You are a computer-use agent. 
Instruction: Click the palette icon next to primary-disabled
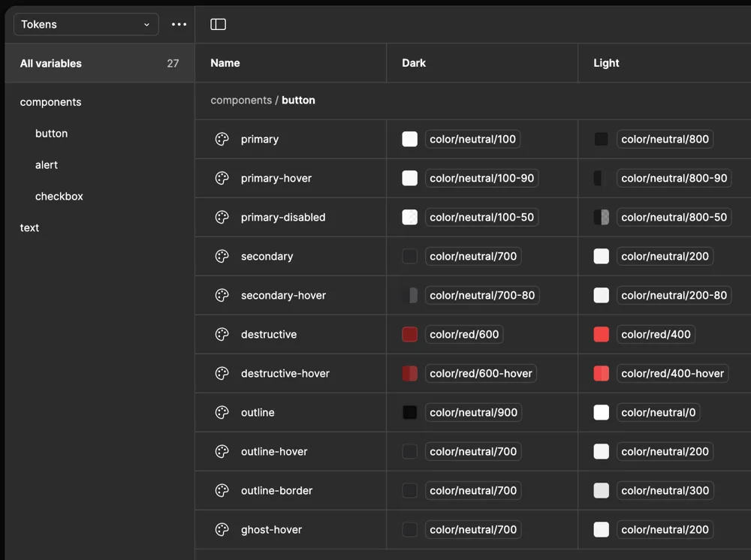pos(222,217)
